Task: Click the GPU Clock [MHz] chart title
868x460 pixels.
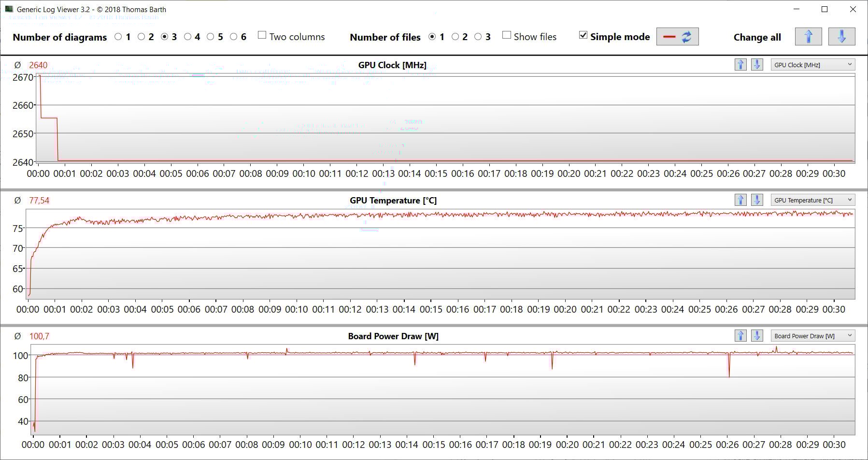Action: tap(392, 65)
